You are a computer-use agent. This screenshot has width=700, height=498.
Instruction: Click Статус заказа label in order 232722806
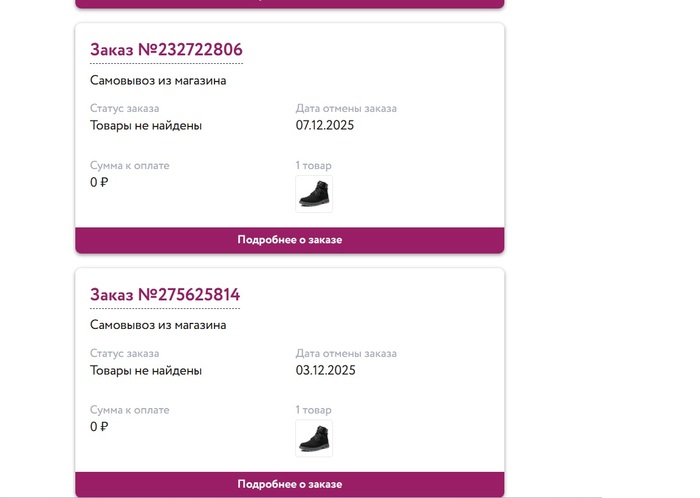pos(125,108)
